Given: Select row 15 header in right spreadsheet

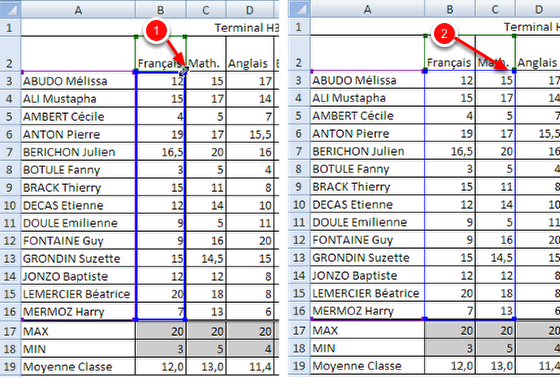Looking at the screenshot, I should click(x=299, y=293).
